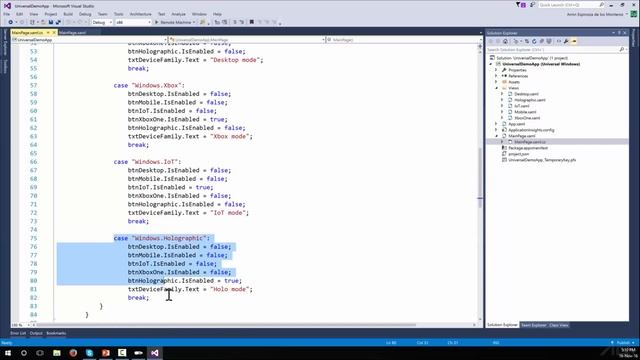
Task: Select Holographic.xaml in Solution Explorer
Action: click(529, 100)
